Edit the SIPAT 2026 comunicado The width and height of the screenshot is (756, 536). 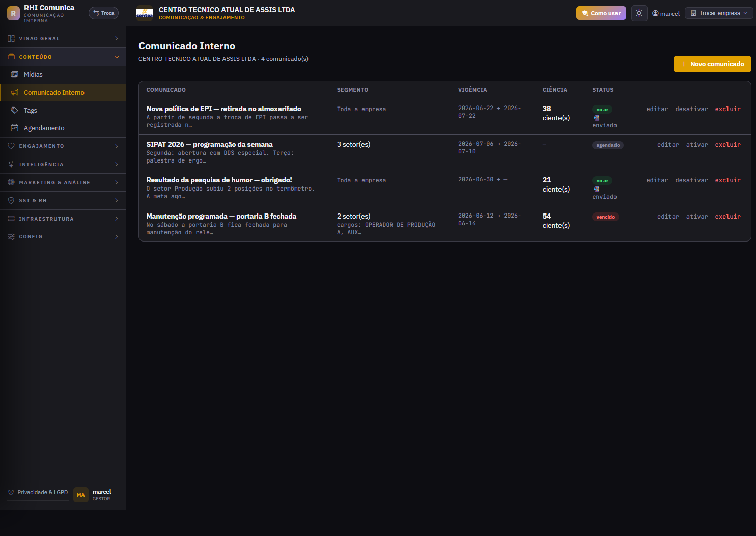pyautogui.click(x=668, y=145)
